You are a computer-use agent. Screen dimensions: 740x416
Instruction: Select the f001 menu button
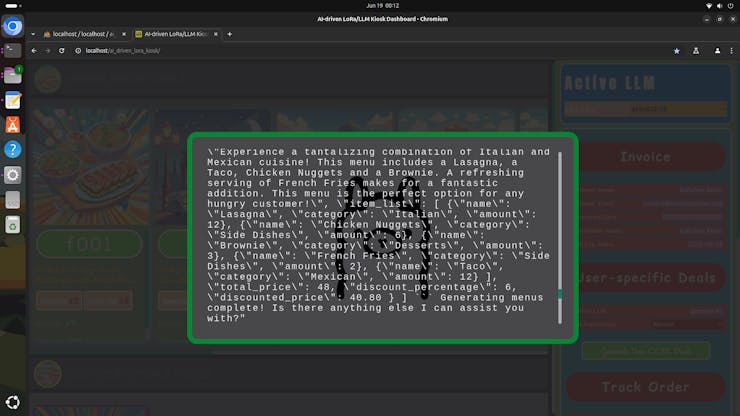pos(89,244)
